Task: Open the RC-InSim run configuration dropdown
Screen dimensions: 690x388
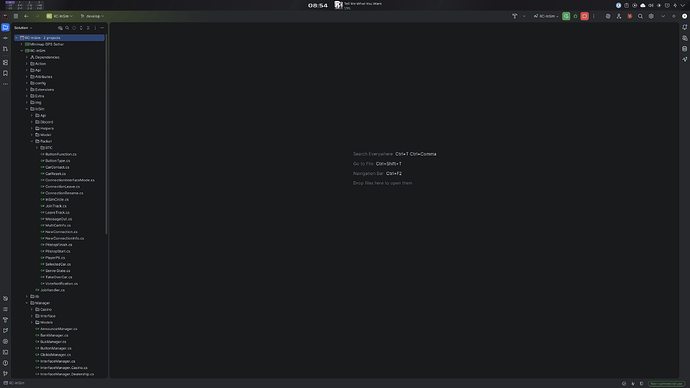Action: click(546, 16)
